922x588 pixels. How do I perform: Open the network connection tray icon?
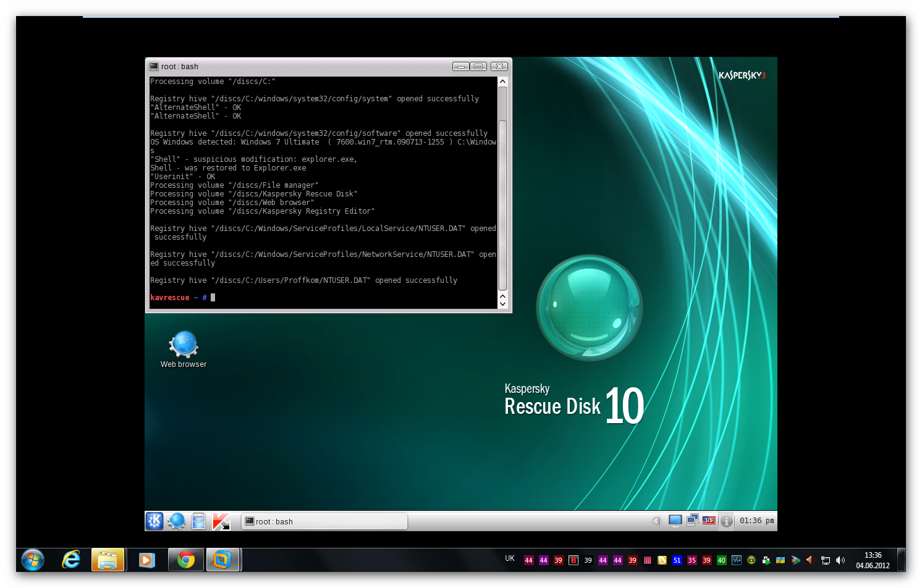click(692, 521)
